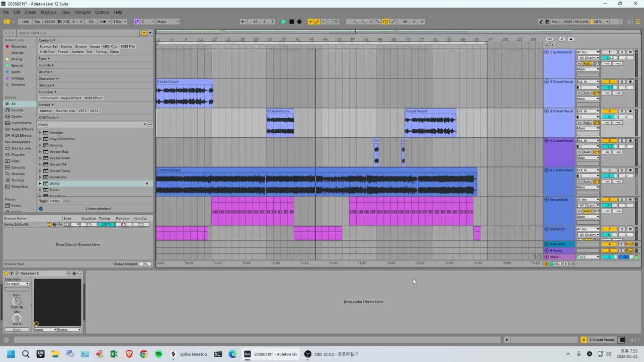Click the MIDI Arrangement Overdub plus icon
This screenshot has height=362, width=644.
[x=310, y=22]
